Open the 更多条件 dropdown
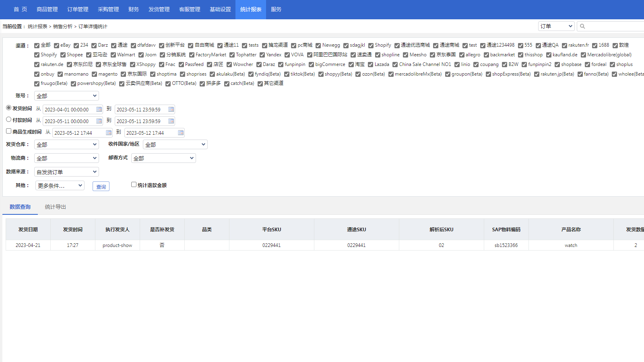The width and height of the screenshot is (644, 362). coord(60,185)
